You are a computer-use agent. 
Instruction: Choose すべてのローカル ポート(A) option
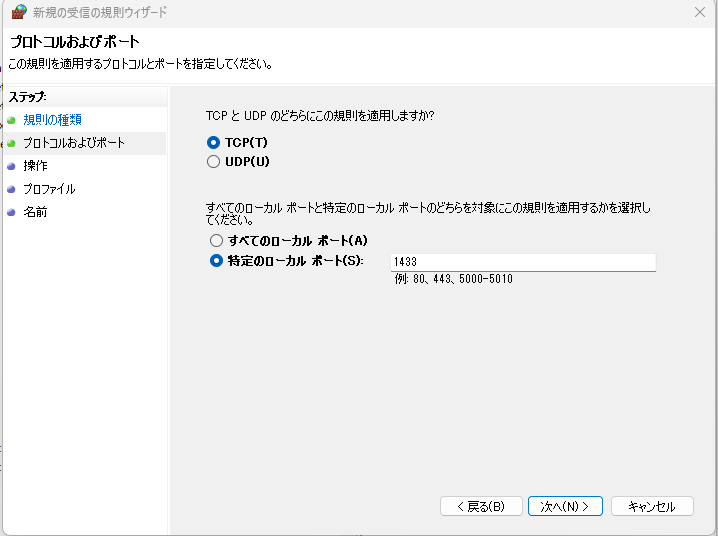coord(217,241)
